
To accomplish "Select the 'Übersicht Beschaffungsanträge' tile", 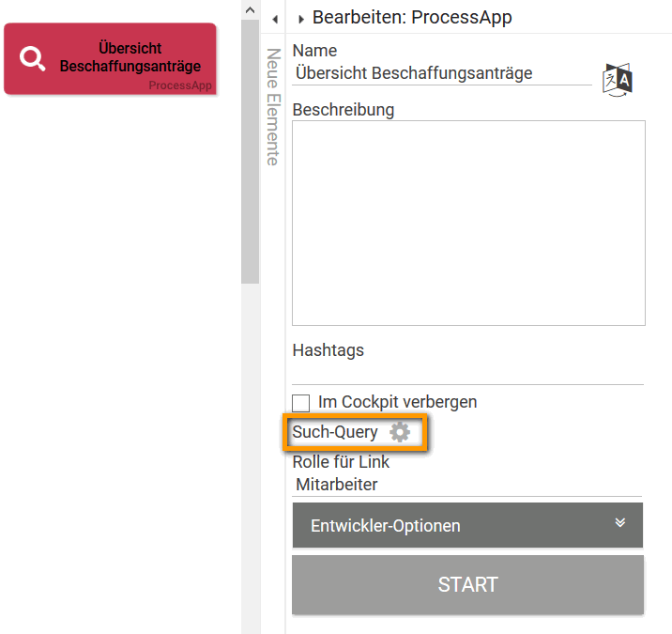I will tap(111, 58).
